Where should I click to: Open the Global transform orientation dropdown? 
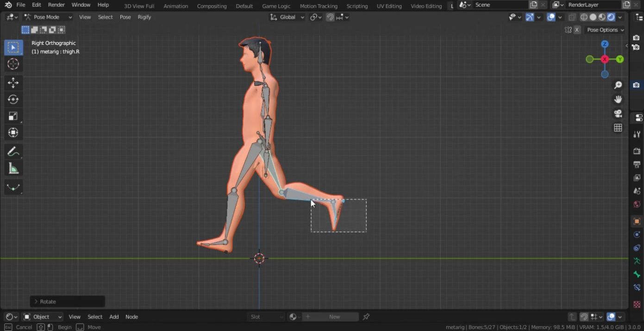[x=288, y=17]
